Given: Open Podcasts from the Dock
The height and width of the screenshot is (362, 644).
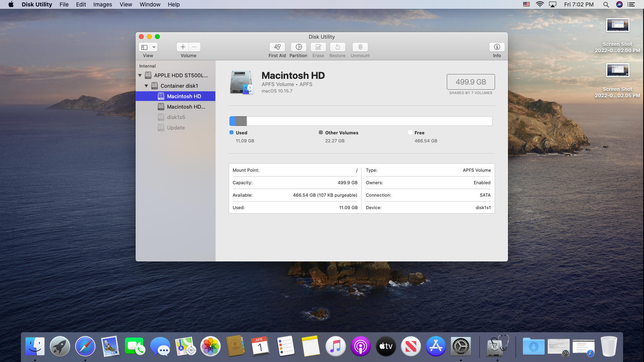Looking at the screenshot, I should (x=361, y=346).
